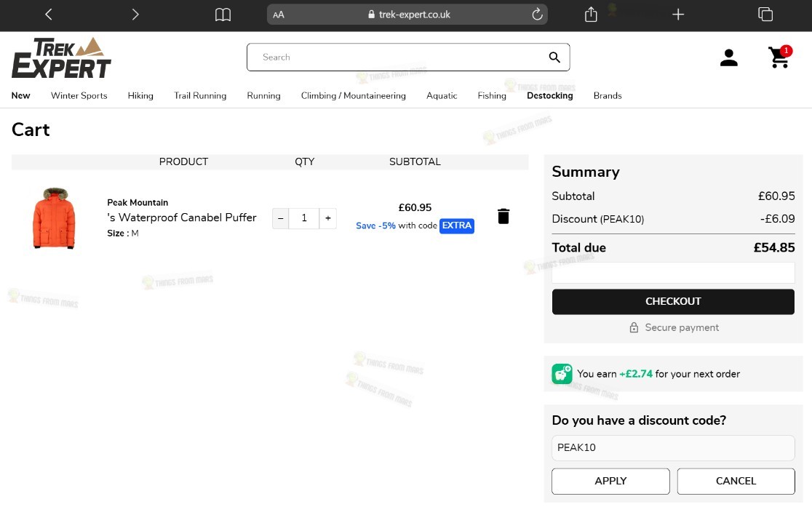Open a new tab with the plus icon
The width and height of the screenshot is (812, 507).
tap(678, 15)
